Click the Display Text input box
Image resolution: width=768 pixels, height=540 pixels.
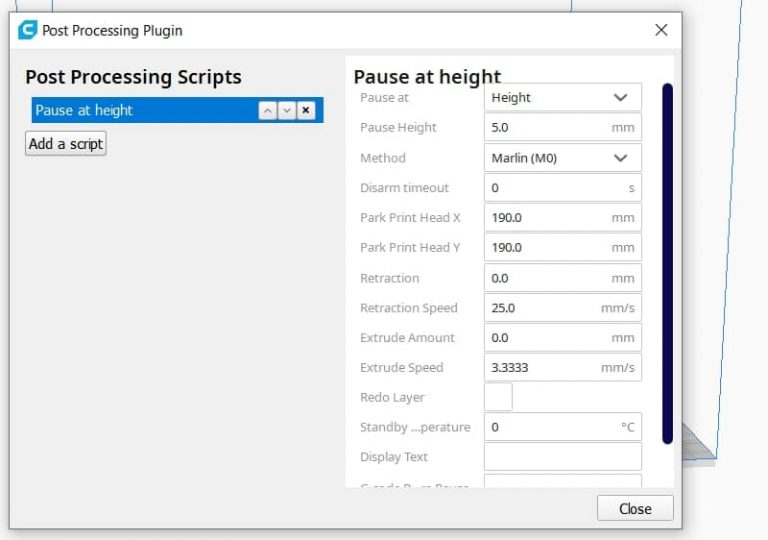click(x=562, y=457)
